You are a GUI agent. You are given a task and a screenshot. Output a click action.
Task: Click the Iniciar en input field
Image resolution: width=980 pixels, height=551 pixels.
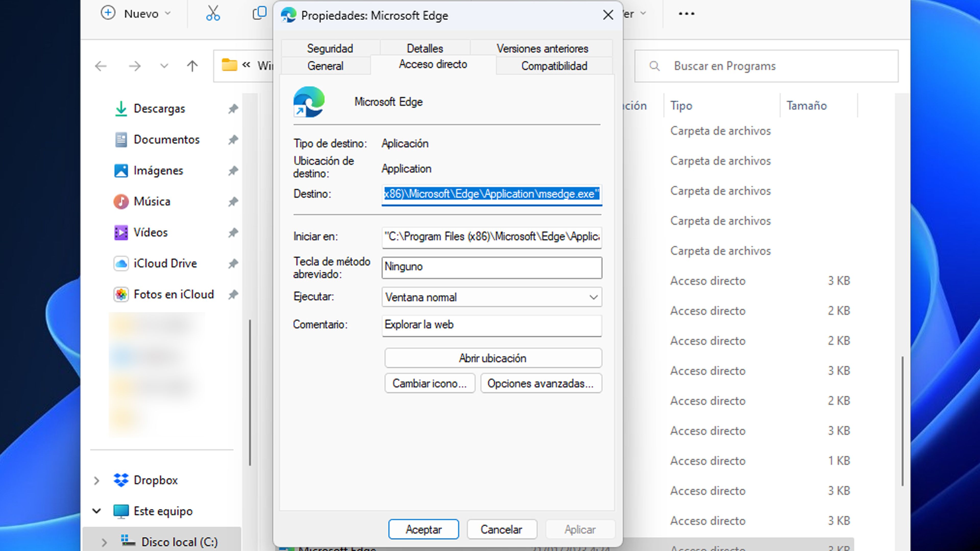click(x=492, y=237)
